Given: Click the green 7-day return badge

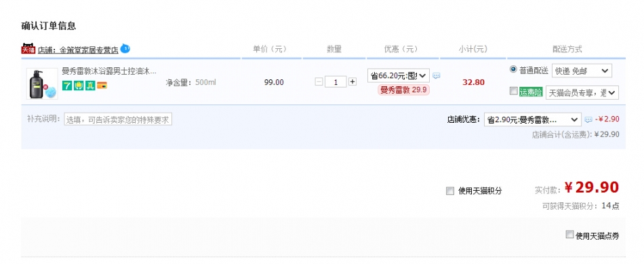Looking at the screenshot, I should tap(66, 86).
